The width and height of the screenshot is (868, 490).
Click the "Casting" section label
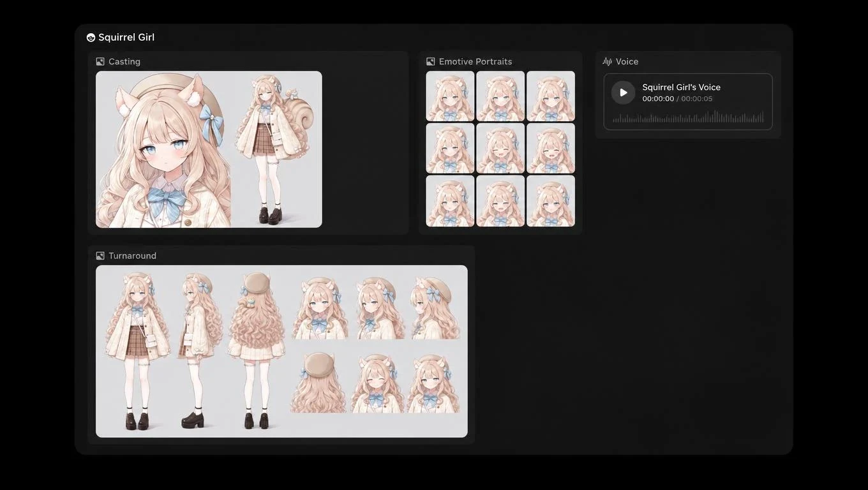(124, 62)
